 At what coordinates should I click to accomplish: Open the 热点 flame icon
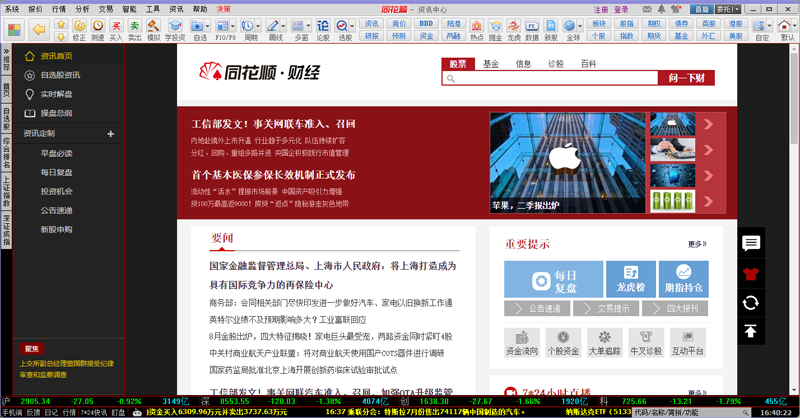click(477, 28)
